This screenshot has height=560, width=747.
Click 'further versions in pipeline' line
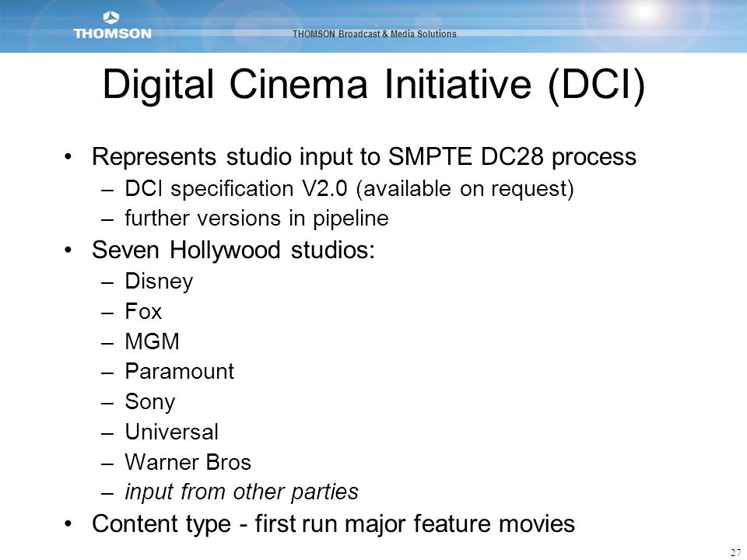[256, 219]
